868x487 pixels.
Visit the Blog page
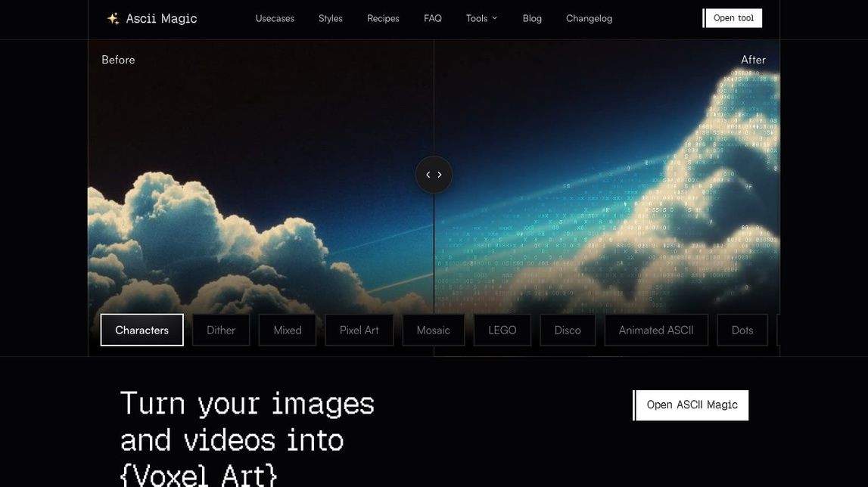(x=532, y=18)
